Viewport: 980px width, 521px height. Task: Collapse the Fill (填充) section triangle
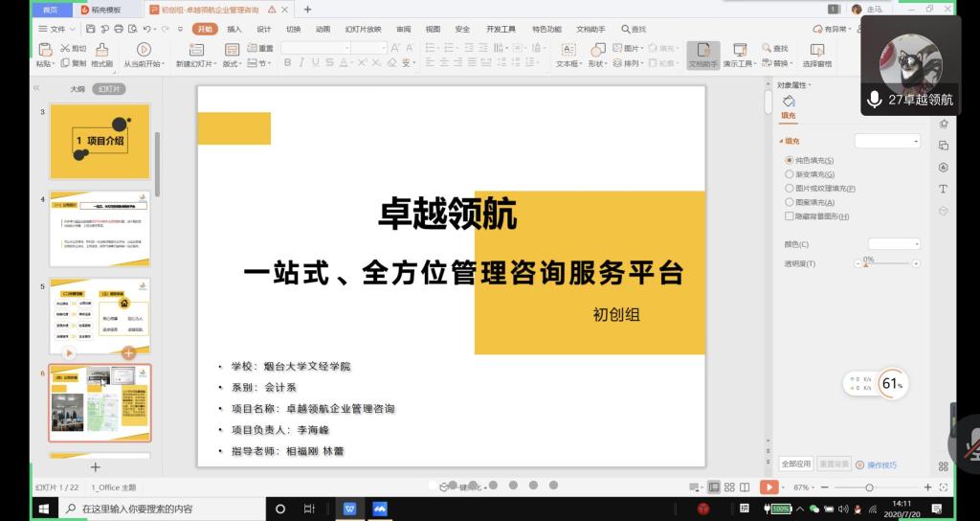click(x=781, y=142)
